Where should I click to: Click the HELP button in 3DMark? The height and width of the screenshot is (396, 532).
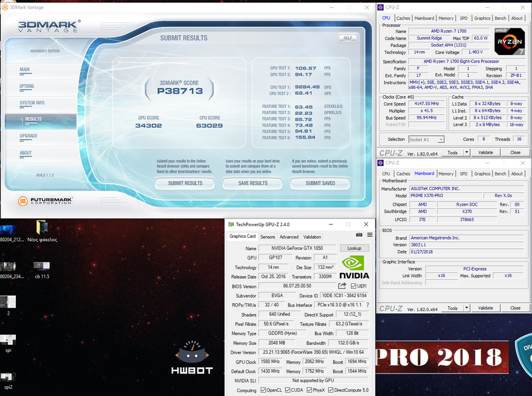pos(347,38)
